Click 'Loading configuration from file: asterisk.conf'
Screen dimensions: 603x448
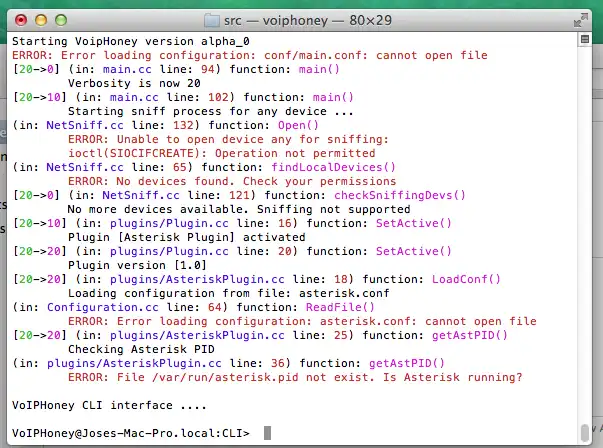coord(228,293)
